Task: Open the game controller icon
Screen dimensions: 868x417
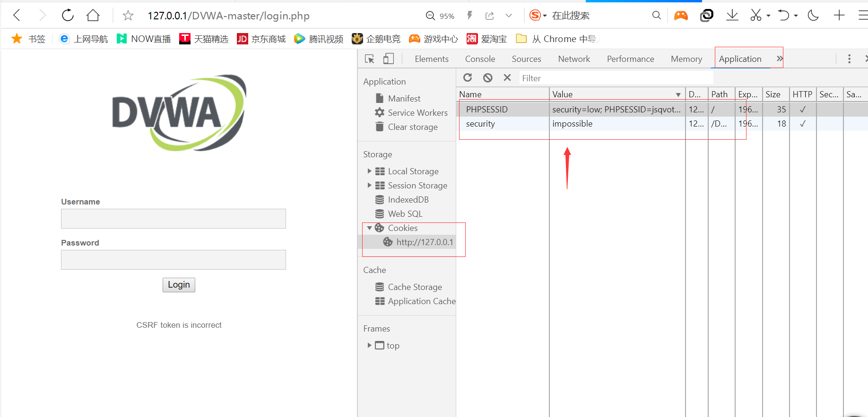Action: (x=681, y=16)
